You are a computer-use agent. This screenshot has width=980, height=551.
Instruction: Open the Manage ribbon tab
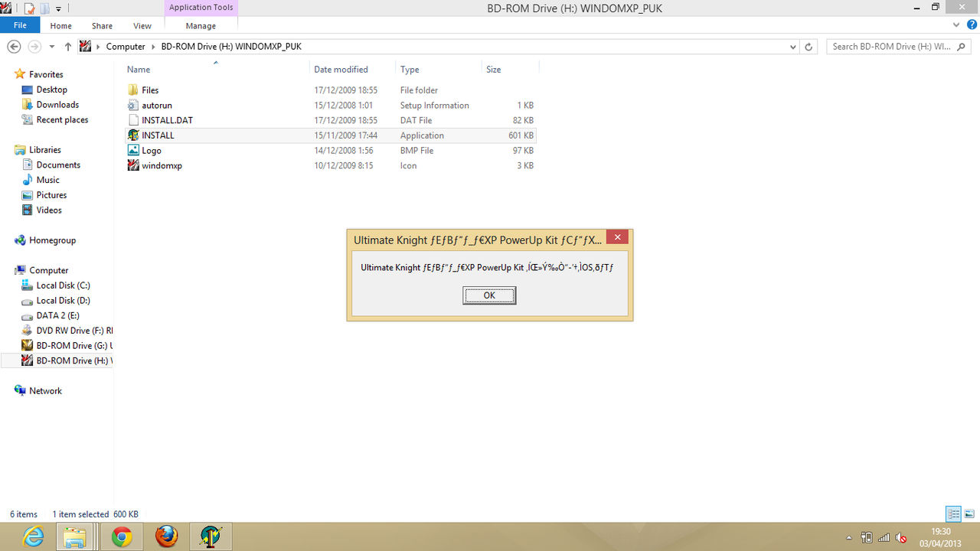(201, 25)
